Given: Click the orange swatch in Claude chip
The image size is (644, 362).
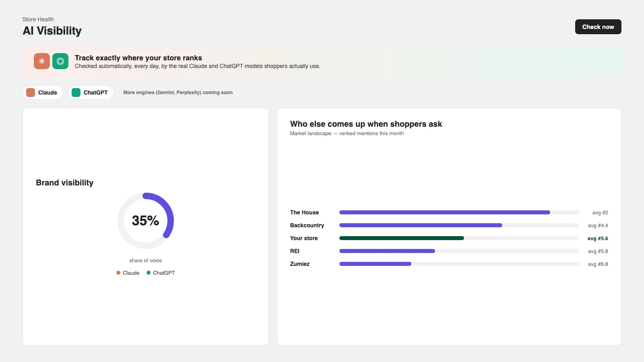Looking at the screenshot, I should 31,93.
